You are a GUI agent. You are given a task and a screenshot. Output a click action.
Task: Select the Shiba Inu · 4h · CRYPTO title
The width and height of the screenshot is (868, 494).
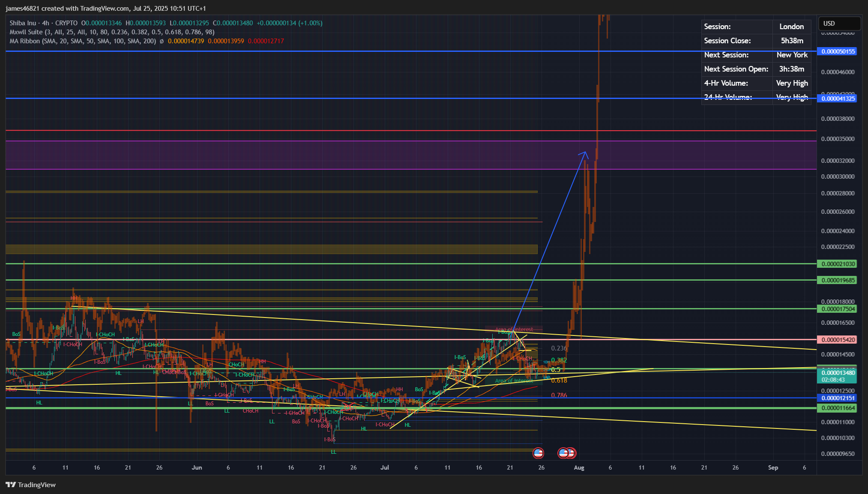coord(44,23)
